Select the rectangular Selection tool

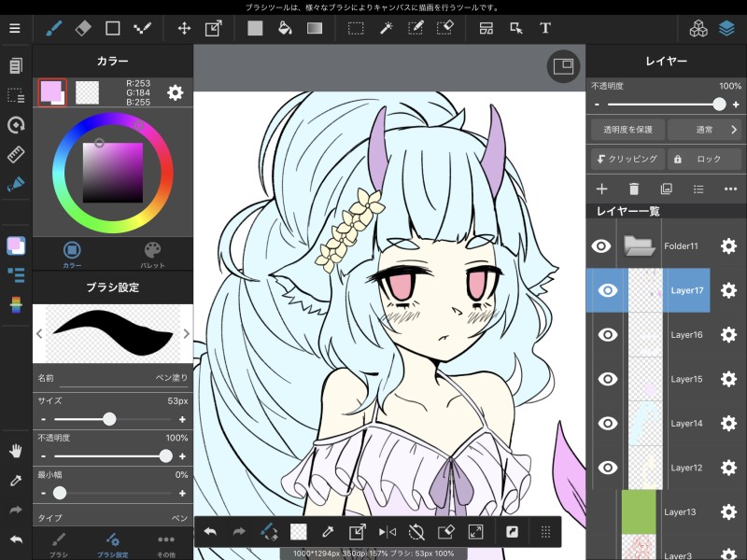[x=356, y=29]
